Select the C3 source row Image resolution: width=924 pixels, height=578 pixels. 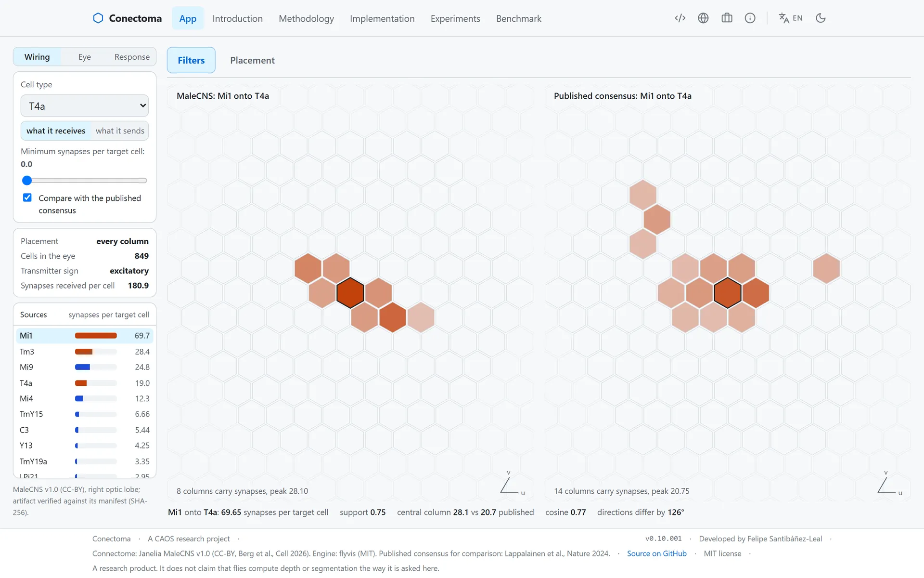[x=85, y=430]
